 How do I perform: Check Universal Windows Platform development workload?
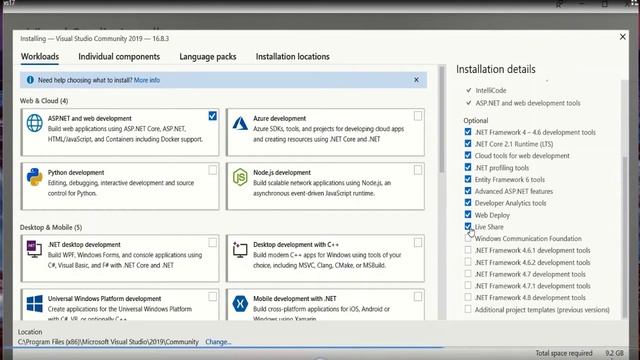(x=212, y=296)
